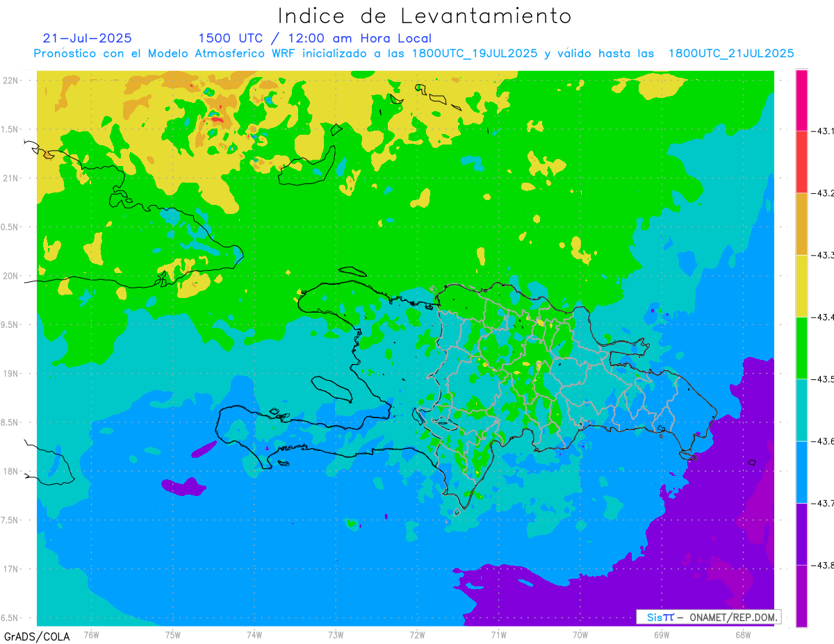Select legend value "-43.8"
The width and height of the screenshot is (834, 644).
pyautogui.click(x=822, y=565)
